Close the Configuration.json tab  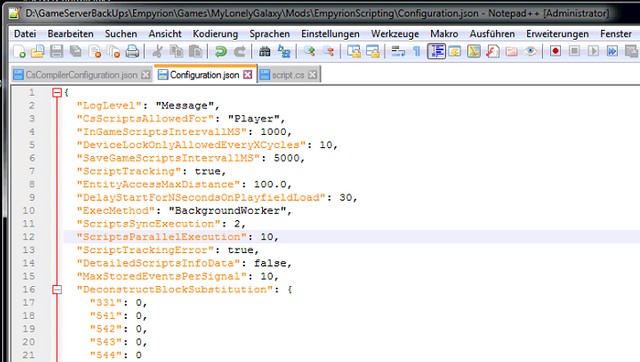(x=248, y=75)
